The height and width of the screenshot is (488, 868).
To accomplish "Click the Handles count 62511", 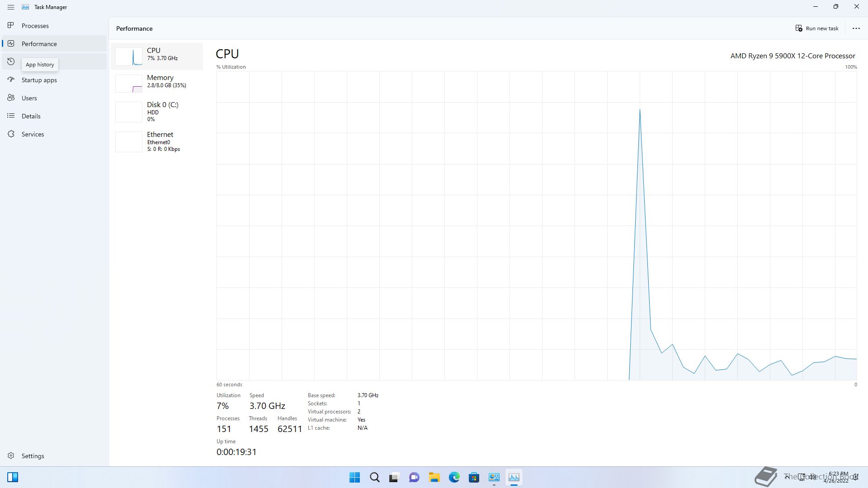I will (x=290, y=429).
